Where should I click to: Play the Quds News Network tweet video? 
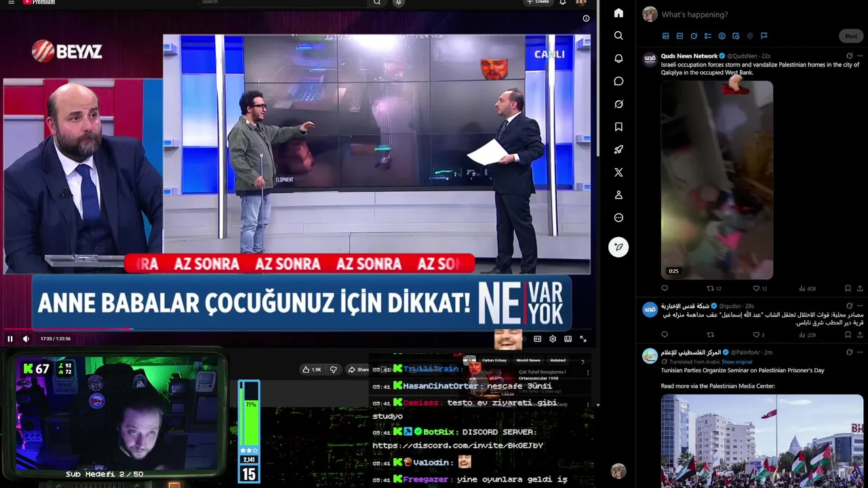point(717,180)
